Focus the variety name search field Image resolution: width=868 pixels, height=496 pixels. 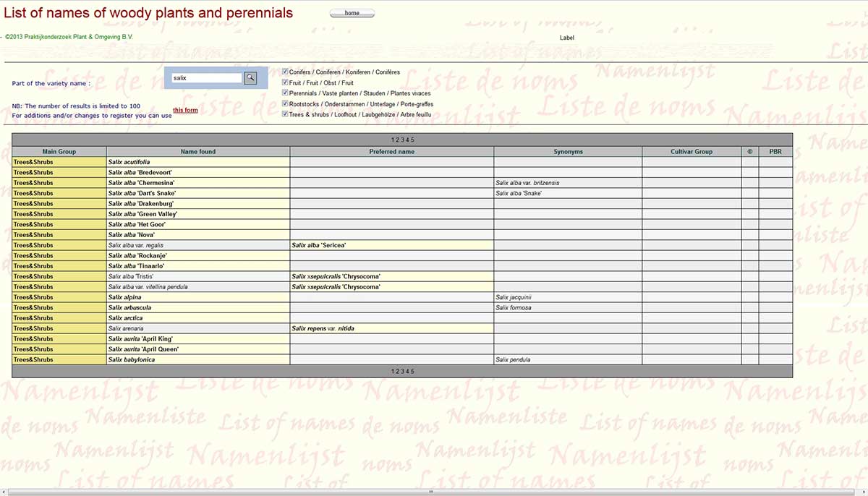pos(206,78)
